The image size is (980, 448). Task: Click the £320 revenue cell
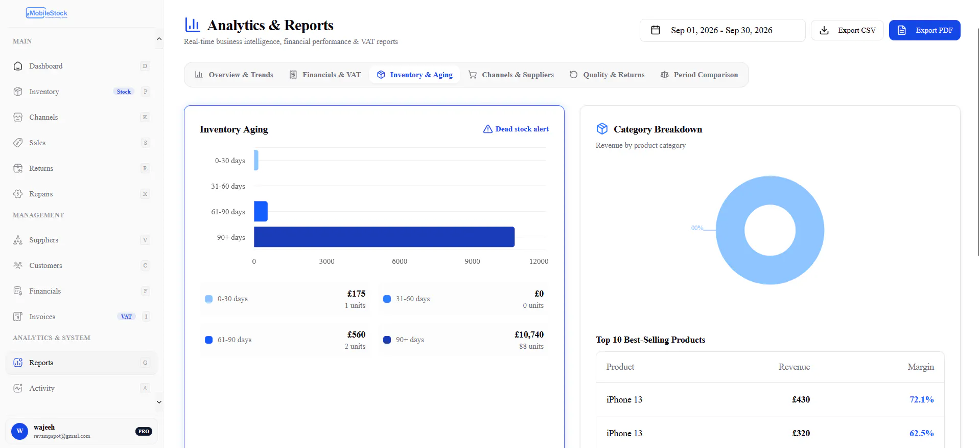801,433
